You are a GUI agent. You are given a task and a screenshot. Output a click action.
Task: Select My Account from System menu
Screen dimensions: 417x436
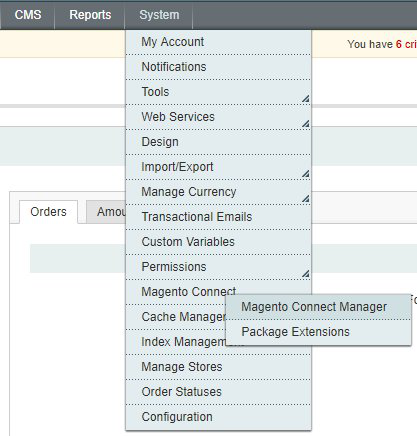coord(218,42)
